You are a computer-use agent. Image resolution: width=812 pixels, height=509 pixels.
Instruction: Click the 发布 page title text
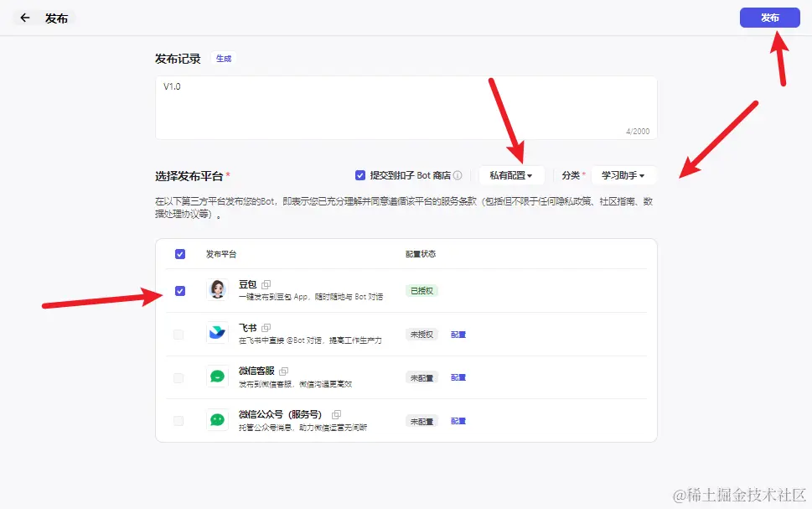tap(56, 18)
